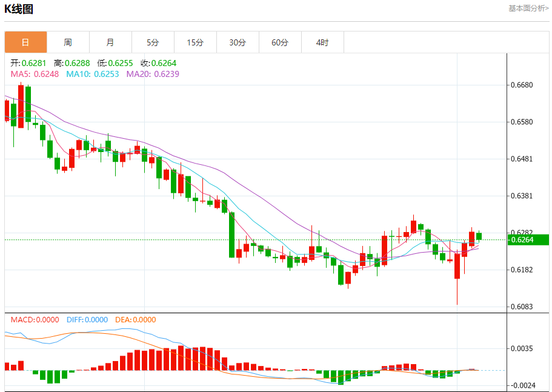Click the MA20: 0.6239 label

[153, 74]
